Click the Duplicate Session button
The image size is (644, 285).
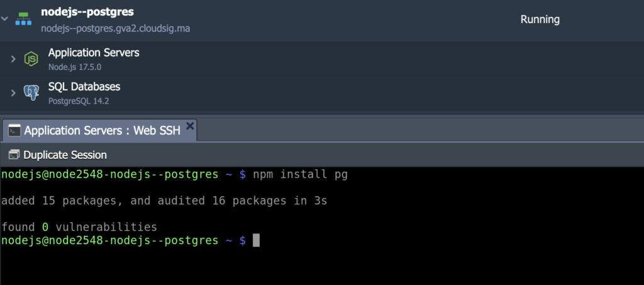click(58, 155)
